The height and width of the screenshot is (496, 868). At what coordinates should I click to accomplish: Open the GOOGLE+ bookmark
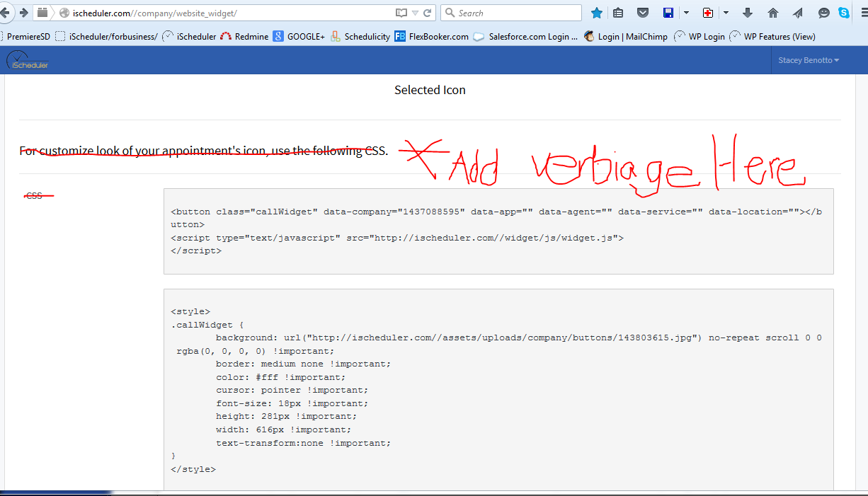[299, 37]
